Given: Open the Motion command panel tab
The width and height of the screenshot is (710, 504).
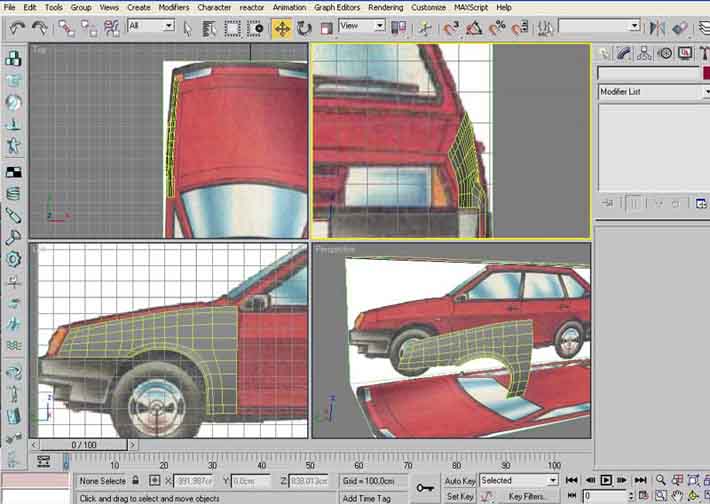Looking at the screenshot, I should pyautogui.click(x=665, y=53).
